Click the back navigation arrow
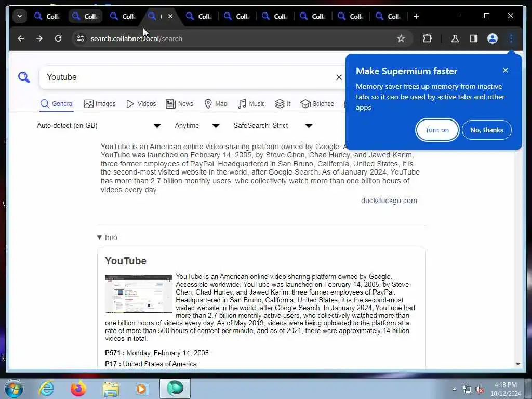This screenshot has width=532, height=399. [21, 38]
